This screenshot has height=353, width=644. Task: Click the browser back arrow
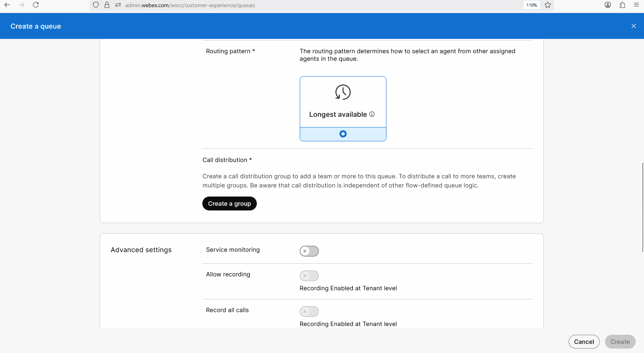[x=7, y=5]
